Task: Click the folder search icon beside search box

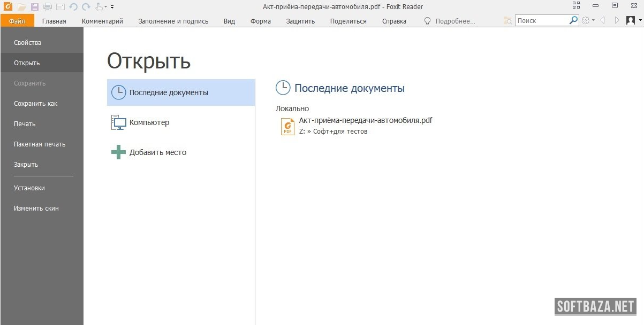Action: (x=507, y=20)
